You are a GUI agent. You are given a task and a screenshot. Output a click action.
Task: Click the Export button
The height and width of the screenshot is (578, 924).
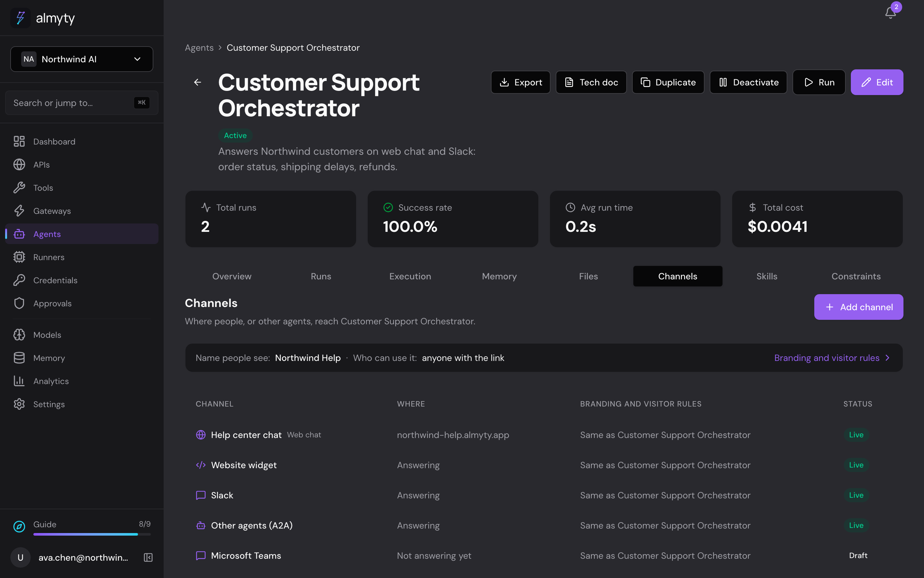pos(520,82)
